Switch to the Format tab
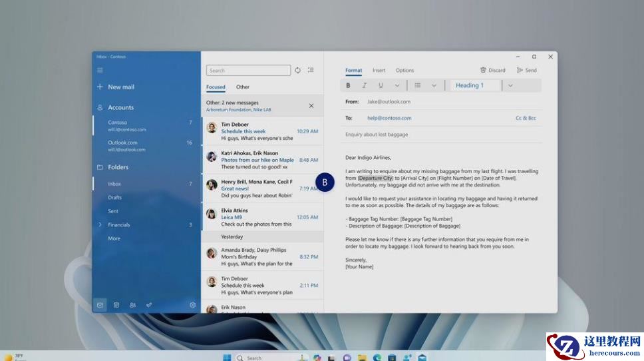This screenshot has width=644, height=361. pyautogui.click(x=354, y=71)
